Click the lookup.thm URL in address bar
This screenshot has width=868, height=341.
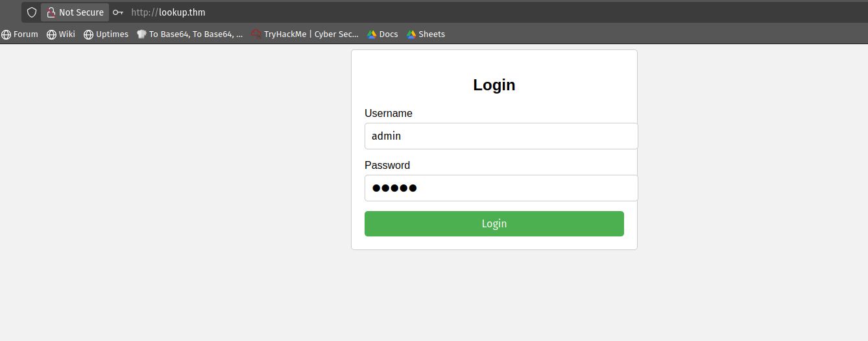pyautogui.click(x=168, y=12)
